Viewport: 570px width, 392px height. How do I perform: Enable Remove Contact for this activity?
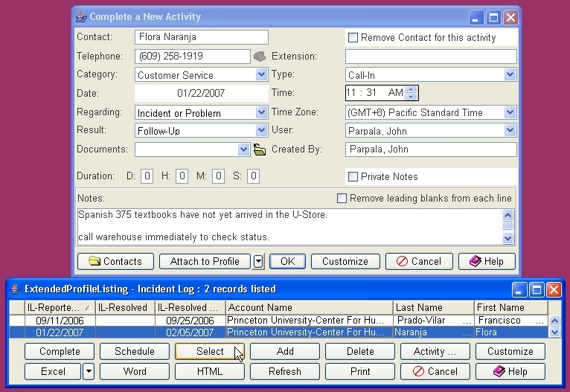pyautogui.click(x=353, y=37)
